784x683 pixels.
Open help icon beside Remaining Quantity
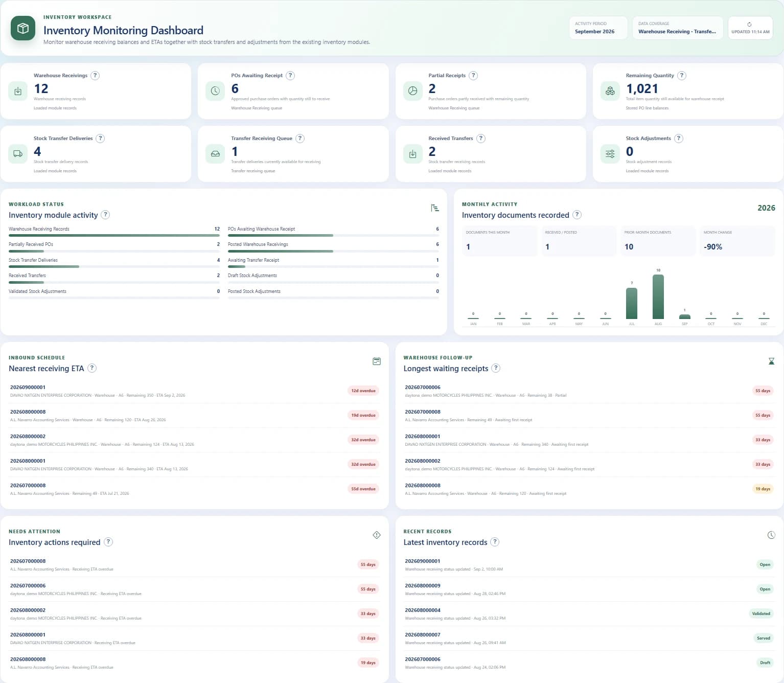(682, 76)
